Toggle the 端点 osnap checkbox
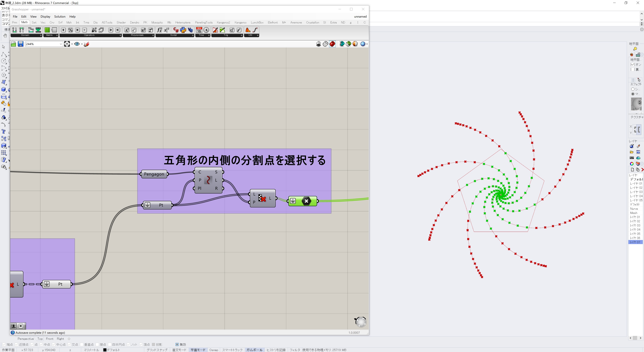 click(x=4, y=344)
